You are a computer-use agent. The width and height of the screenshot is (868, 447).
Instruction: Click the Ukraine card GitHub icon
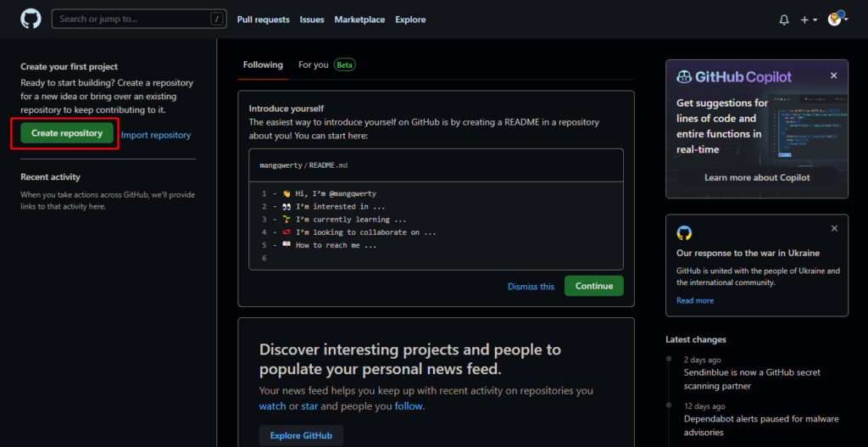[x=684, y=232]
